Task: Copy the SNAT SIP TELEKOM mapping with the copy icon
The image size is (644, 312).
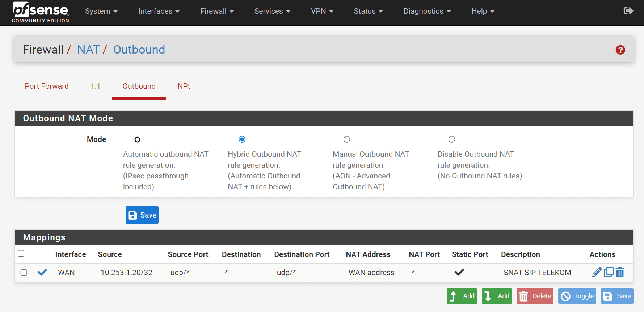Action: point(609,272)
